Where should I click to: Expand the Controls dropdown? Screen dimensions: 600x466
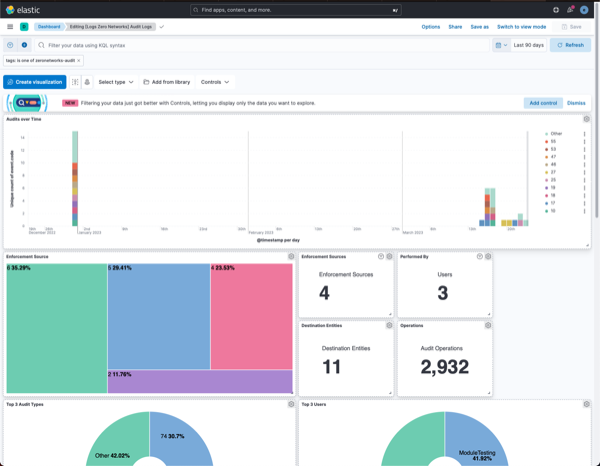(x=215, y=82)
